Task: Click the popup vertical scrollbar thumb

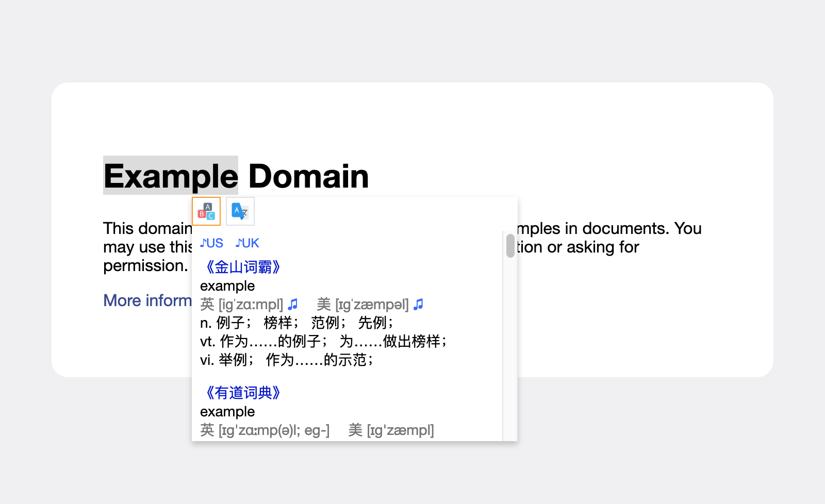Action: [510, 246]
